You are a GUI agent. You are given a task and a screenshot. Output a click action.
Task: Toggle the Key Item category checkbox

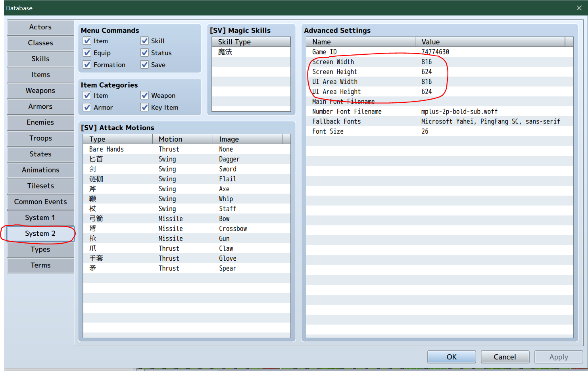(144, 108)
